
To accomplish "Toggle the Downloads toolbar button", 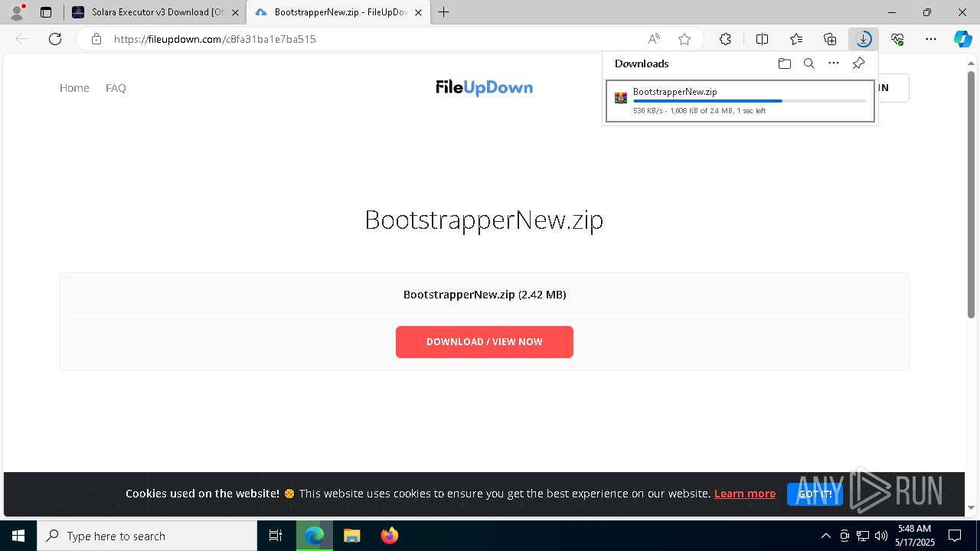I will point(864,39).
